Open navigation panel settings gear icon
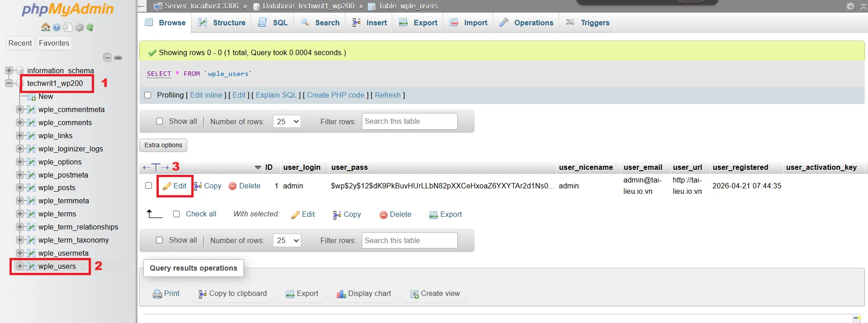The height and width of the screenshot is (323, 868). (x=79, y=28)
